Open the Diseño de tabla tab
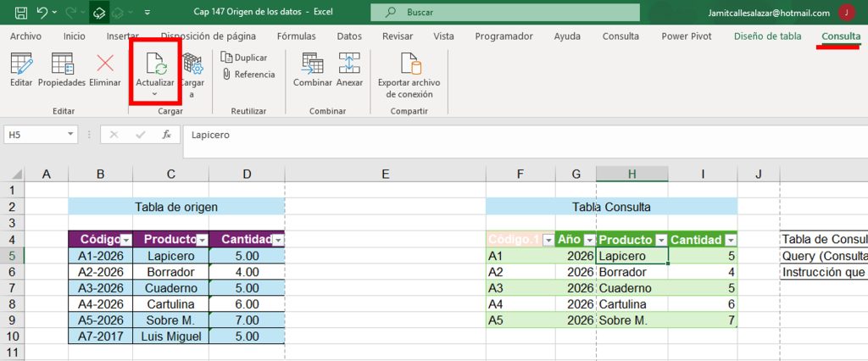Viewport: 868px width, 361px height. (x=767, y=36)
